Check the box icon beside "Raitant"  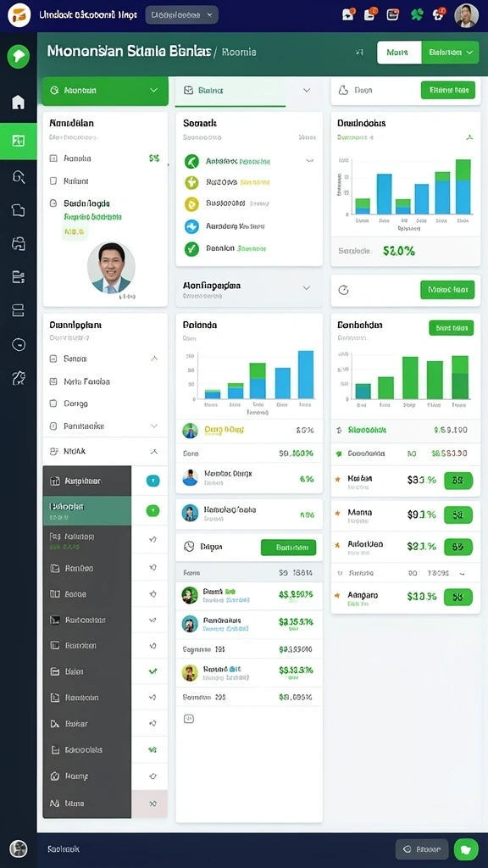pos(53,181)
